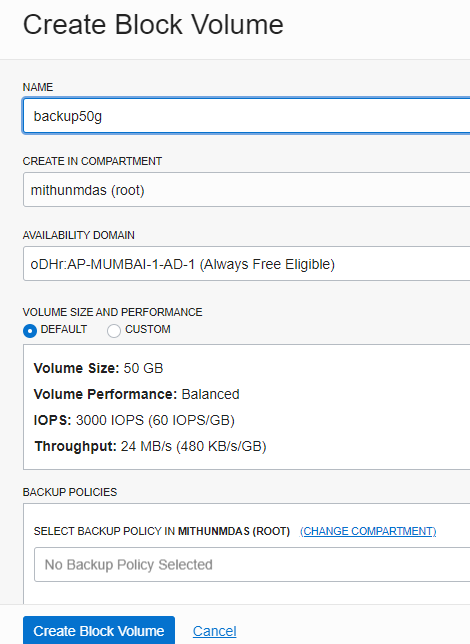Click the Backup Policies section label
Screen dimensions: 470x644
(70, 492)
